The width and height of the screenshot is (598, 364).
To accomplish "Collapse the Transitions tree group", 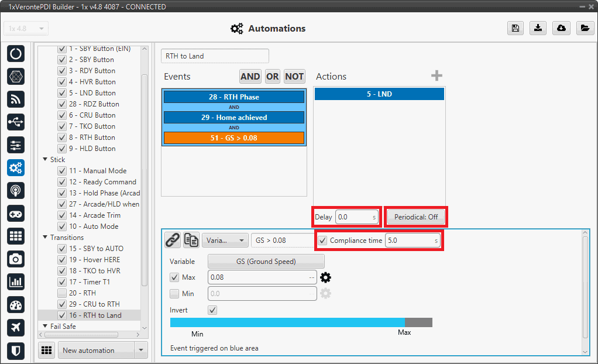I will pyautogui.click(x=45, y=238).
